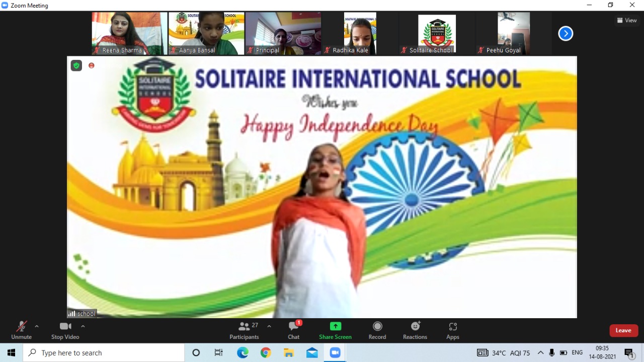Change ENG input language
The height and width of the screenshot is (362, 644).
tap(578, 353)
